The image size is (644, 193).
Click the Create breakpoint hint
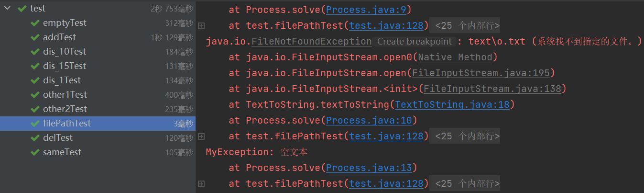click(x=414, y=42)
